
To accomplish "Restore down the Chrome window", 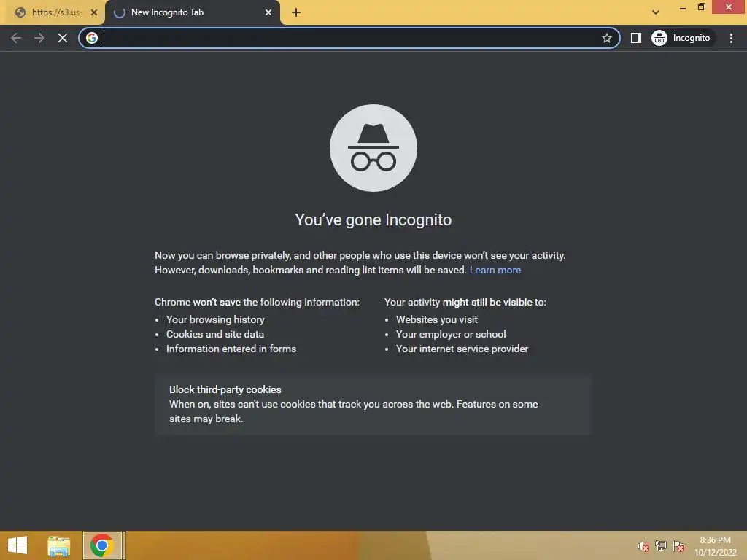I will click(x=701, y=7).
